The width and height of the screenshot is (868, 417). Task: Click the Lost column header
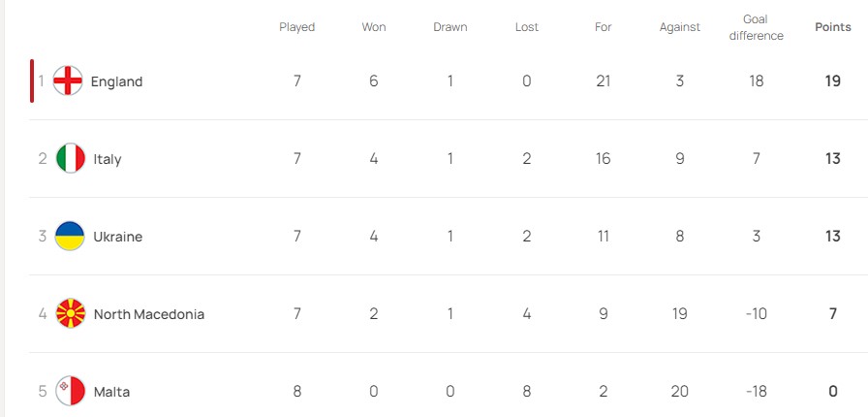click(527, 27)
